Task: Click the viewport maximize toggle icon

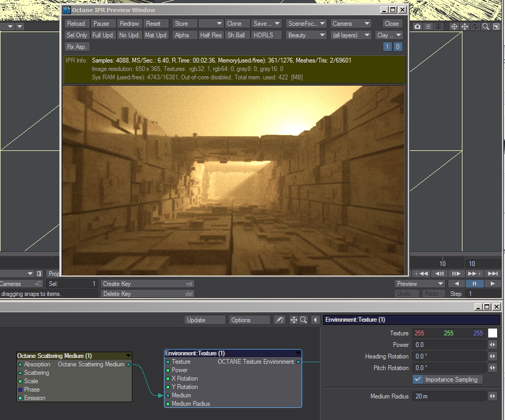Action: (x=496, y=27)
